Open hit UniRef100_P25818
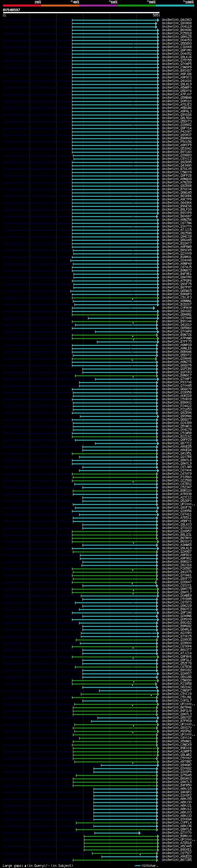 (x=177, y=33)
